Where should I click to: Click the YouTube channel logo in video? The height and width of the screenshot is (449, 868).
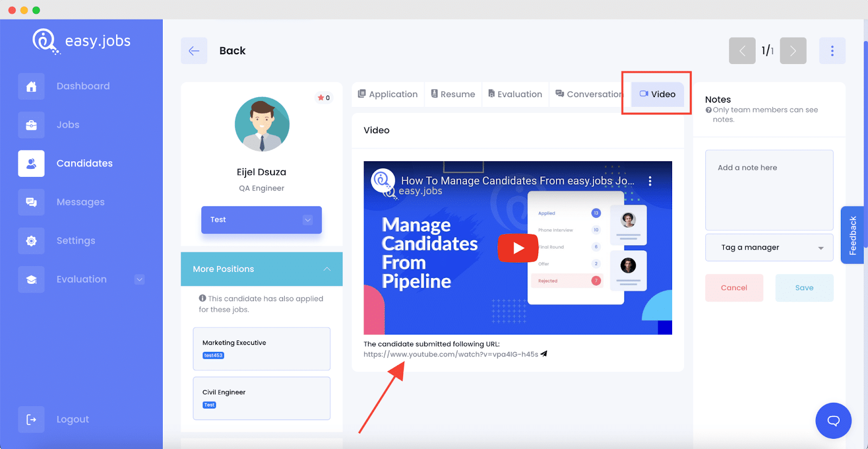point(383,180)
